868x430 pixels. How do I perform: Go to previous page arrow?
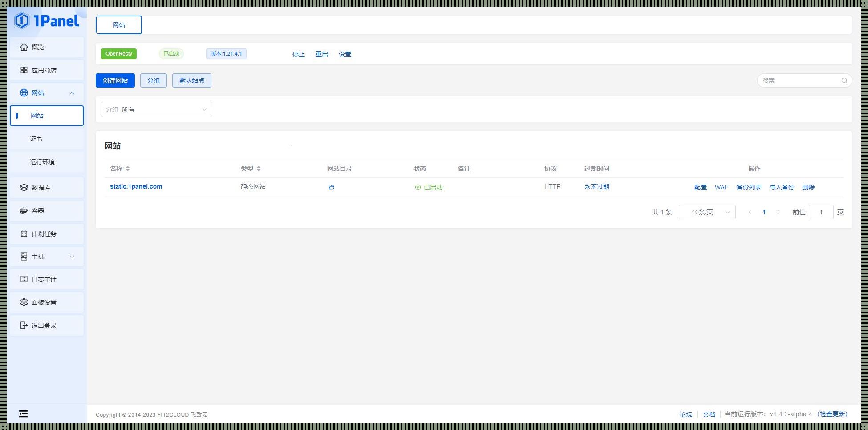[750, 212]
